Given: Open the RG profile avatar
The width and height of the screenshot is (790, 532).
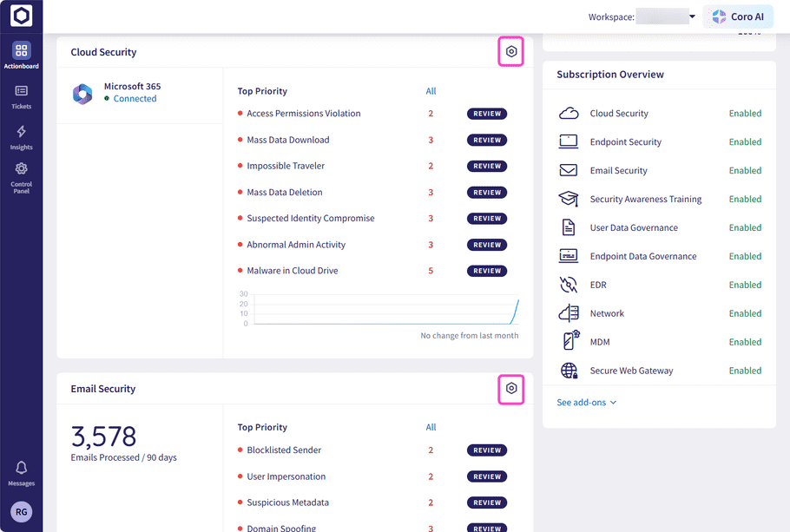Looking at the screenshot, I should [21, 511].
